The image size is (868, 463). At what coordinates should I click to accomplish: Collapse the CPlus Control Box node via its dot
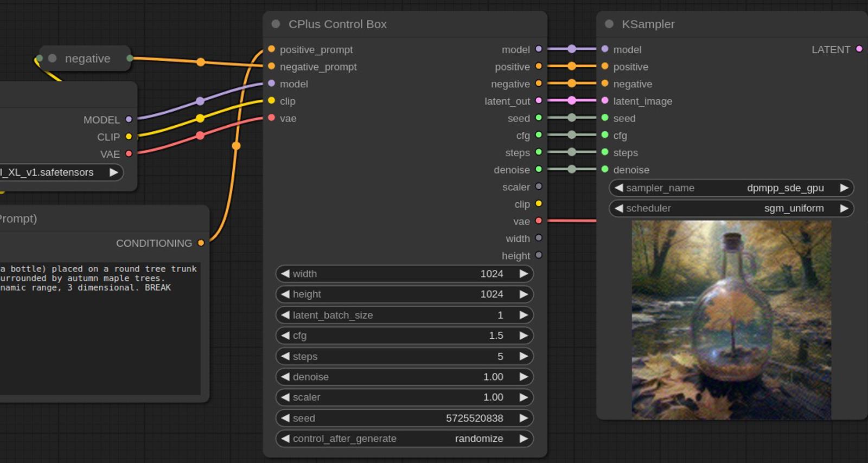coord(276,24)
